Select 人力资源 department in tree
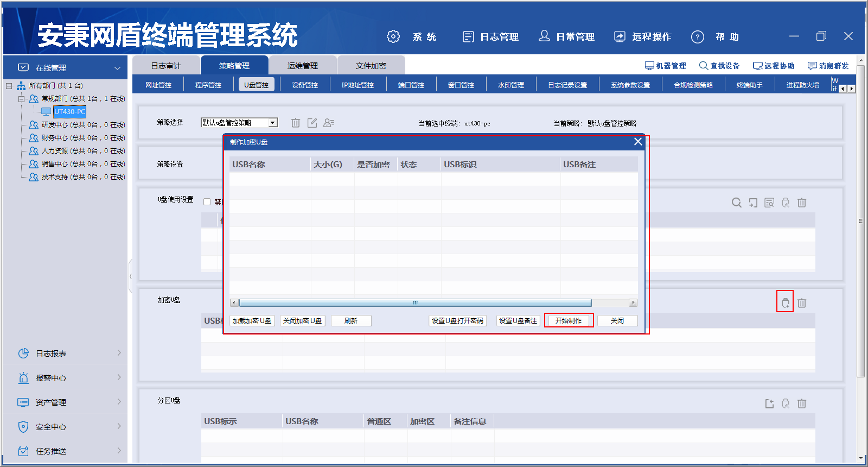The height and width of the screenshot is (467, 868). pyautogui.click(x=77, y=151)
